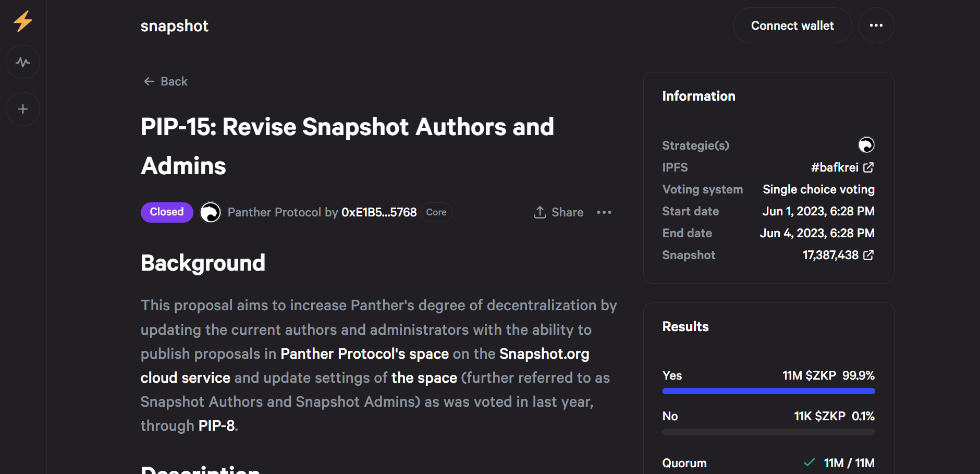
Task: Follow the 'the space' link
Action: pyautogui.click(x=424, y=378)
